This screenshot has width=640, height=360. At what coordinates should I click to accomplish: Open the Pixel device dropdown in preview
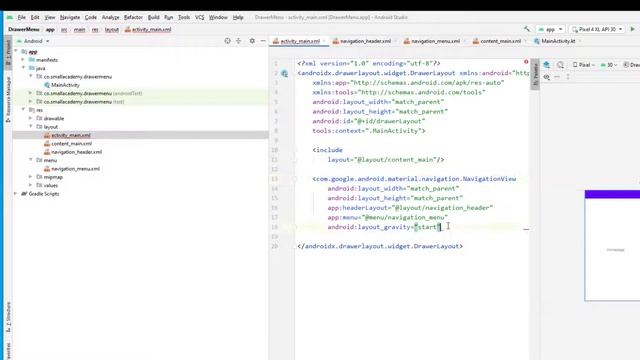584,65
